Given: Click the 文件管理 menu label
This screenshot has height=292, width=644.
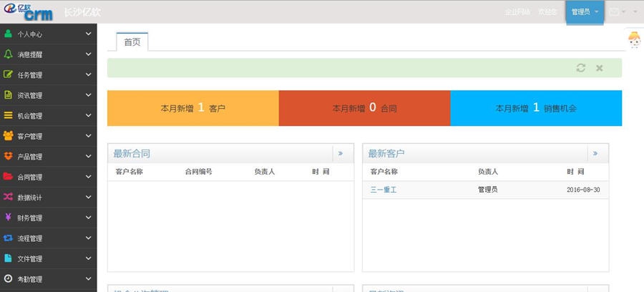Looking at the screenshot, I should (x=30, y=259).
